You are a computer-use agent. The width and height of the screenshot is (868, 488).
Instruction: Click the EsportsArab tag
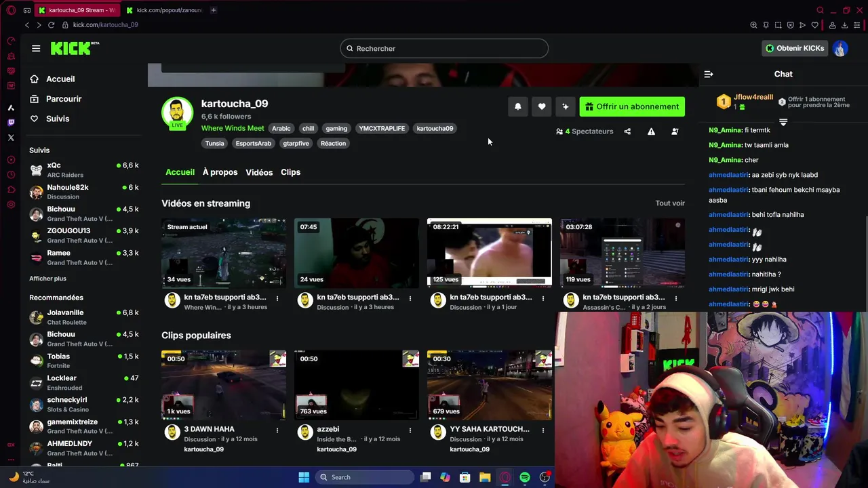(x=254, y=143)
